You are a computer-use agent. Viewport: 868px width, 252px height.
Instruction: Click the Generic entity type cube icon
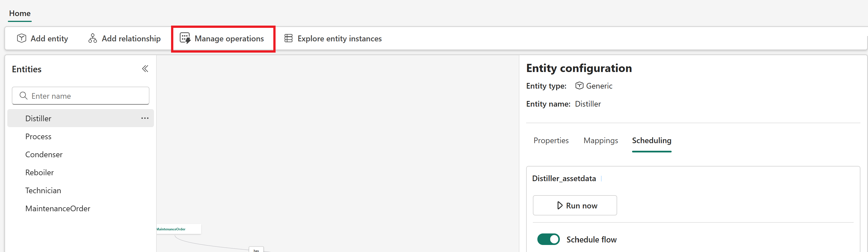(579, 86)
